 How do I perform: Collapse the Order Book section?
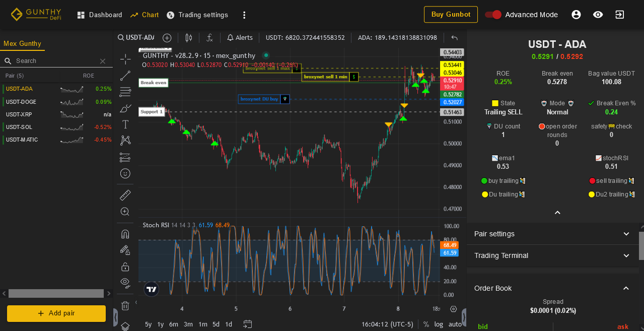point(553,288)
